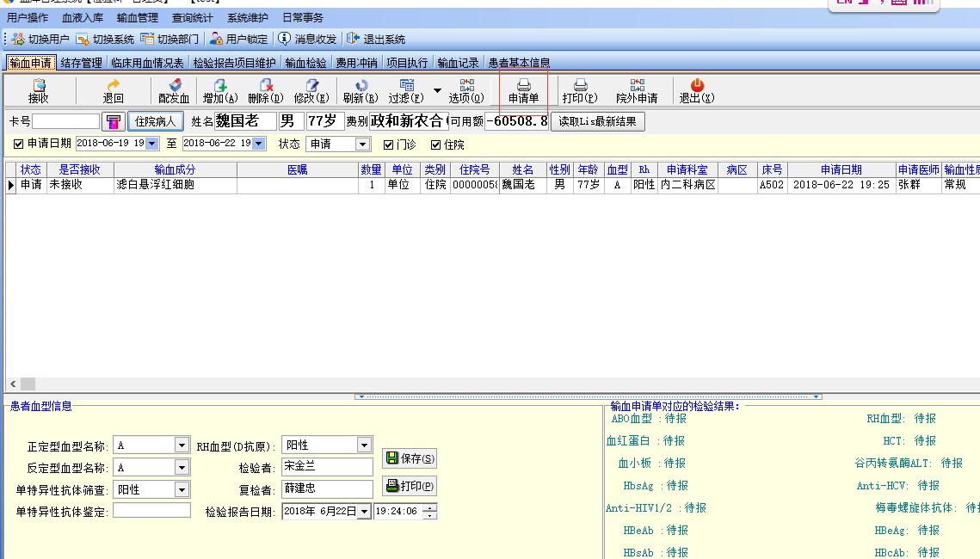The width and height of the screenshot is (980, 559).
Task: Click the 卡号 card number input field
Action: [x=66, y=122]
